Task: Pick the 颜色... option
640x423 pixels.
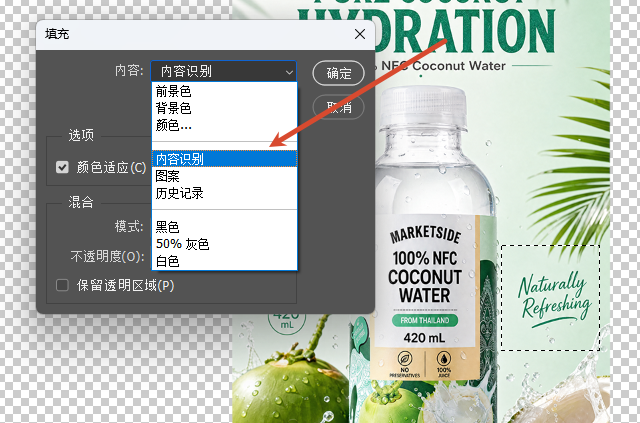Action: 224,125
